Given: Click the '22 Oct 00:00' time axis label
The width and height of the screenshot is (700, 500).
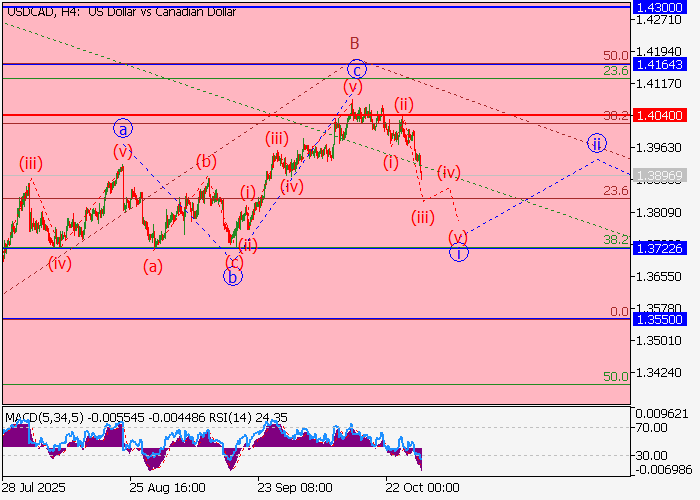Looking at the screenshot, I should pos(423,488).
